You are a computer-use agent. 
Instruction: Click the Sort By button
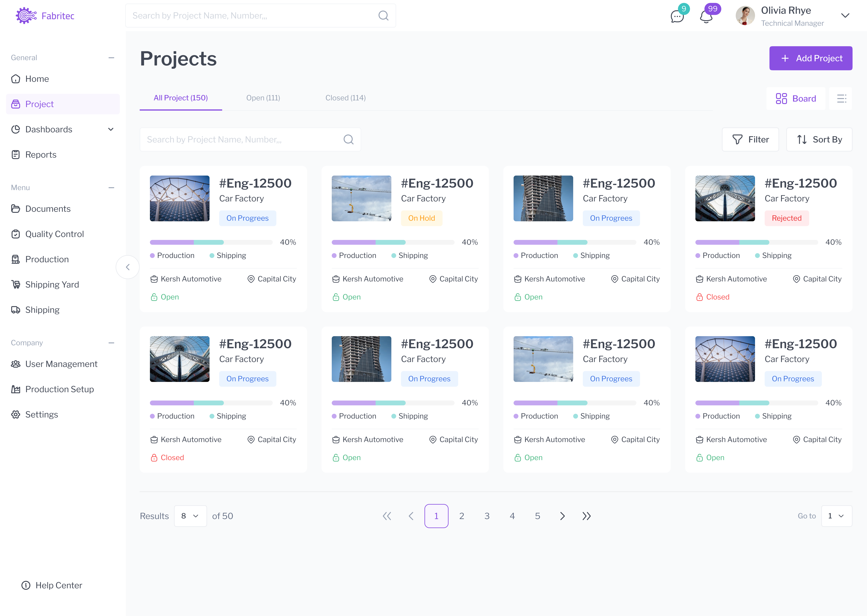(x=819, y=140)
